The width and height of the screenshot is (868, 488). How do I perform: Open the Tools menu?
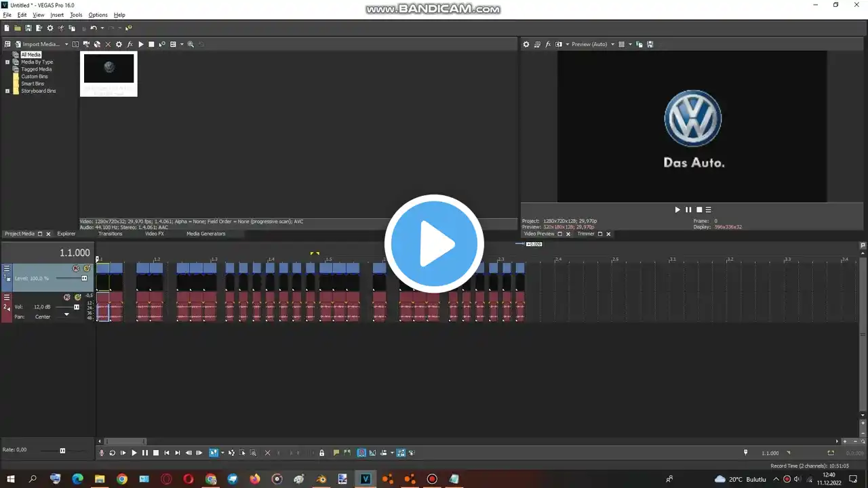pos(76,15)
